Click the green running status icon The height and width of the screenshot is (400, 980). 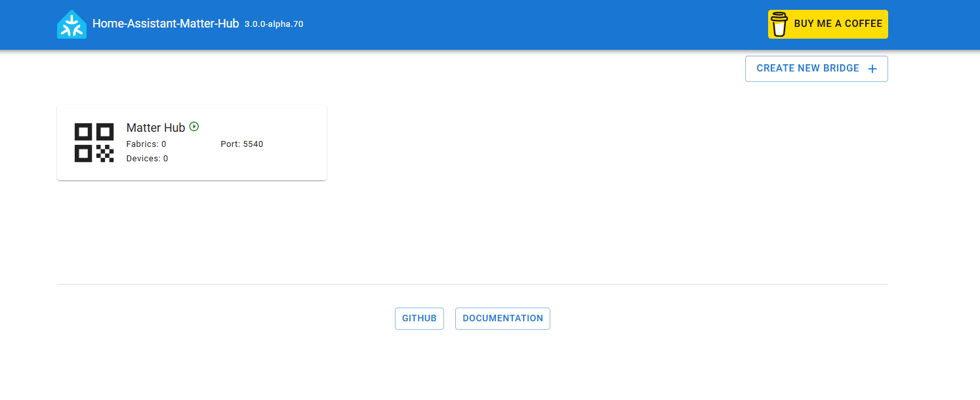tap(194, 127)
